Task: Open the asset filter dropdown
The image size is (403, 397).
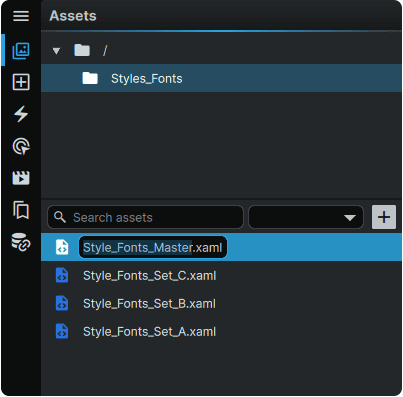Action: coord(306,217)
